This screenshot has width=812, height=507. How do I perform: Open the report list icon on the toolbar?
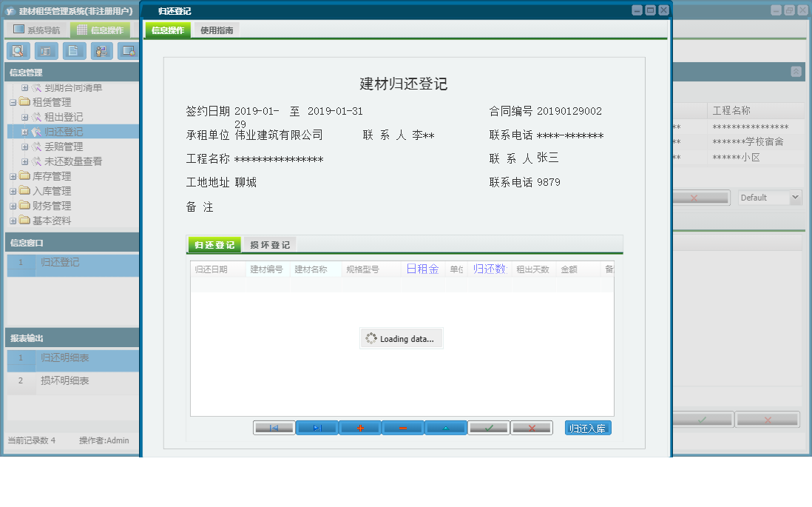45,51
